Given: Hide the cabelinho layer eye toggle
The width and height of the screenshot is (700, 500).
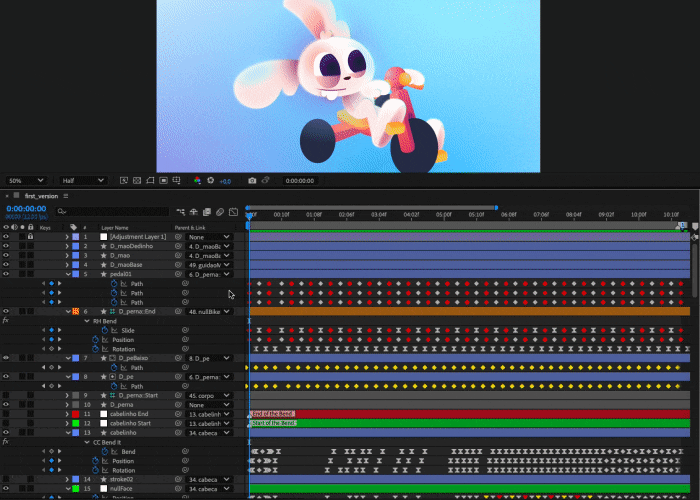Looking at the screenshot, I should click(6, 433).
